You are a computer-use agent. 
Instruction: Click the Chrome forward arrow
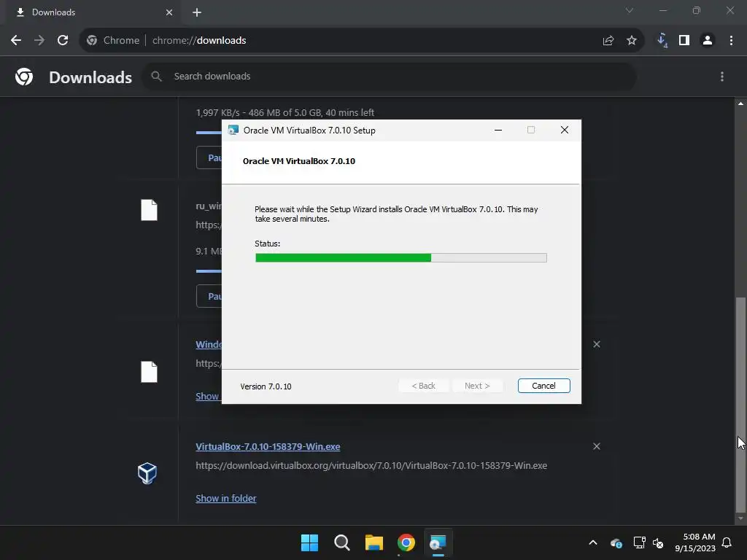coord(39,41)
